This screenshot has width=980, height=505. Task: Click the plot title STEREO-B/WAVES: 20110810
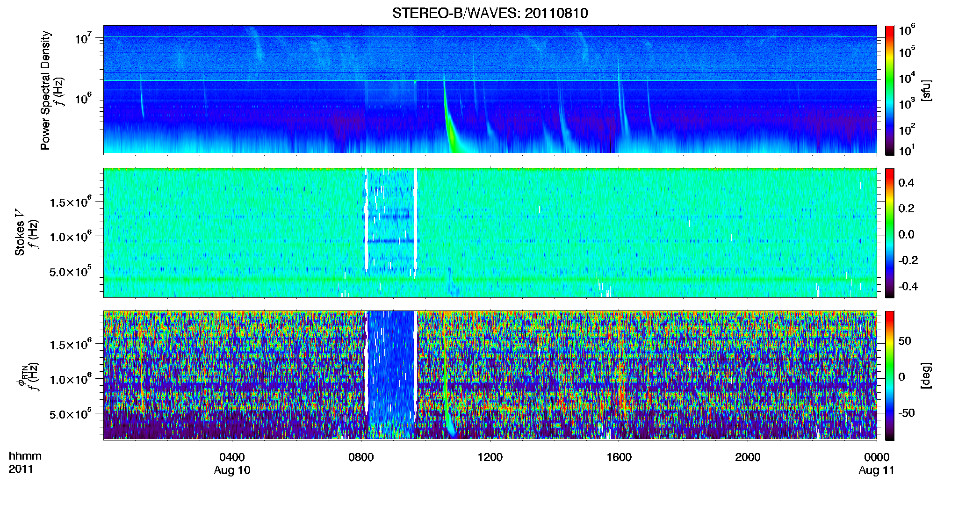(x=490, y=13)
